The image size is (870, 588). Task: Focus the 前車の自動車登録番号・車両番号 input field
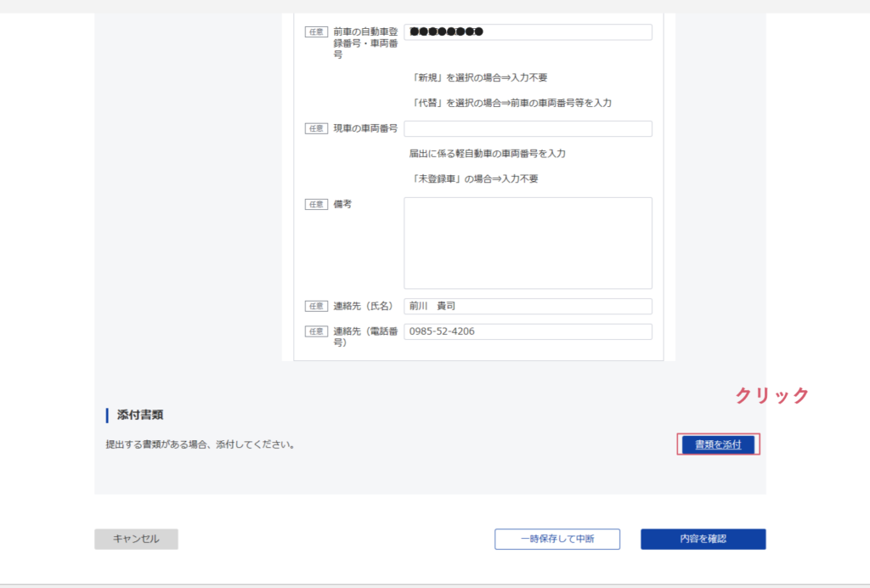(528, 32)
